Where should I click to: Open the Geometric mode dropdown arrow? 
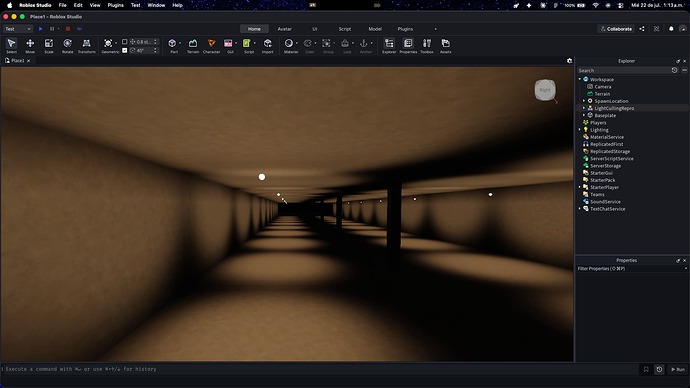point(116,43)
